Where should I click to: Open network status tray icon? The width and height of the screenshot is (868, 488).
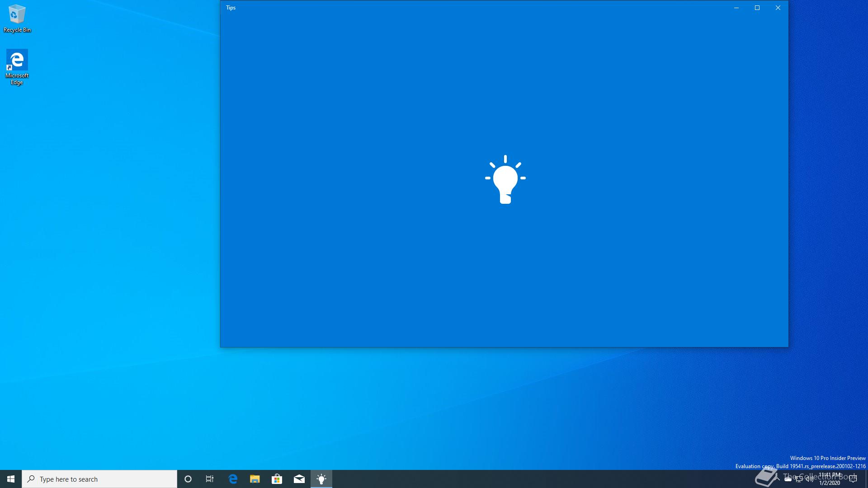coord(799,479)
